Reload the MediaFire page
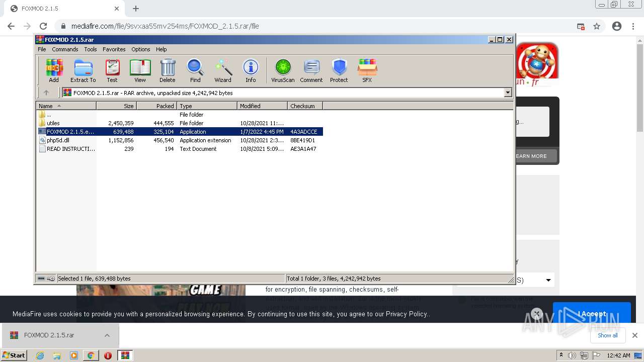 point(43,26)
